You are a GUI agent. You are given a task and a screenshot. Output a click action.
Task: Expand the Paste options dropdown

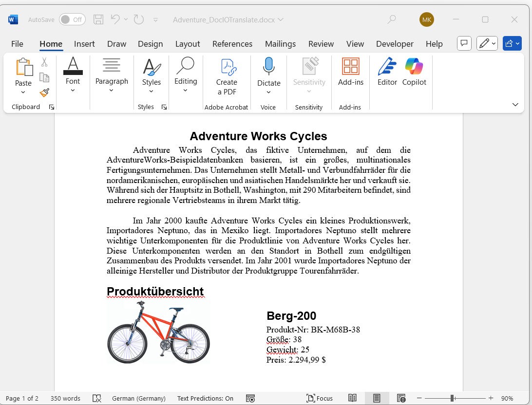[x=23, y=92]
